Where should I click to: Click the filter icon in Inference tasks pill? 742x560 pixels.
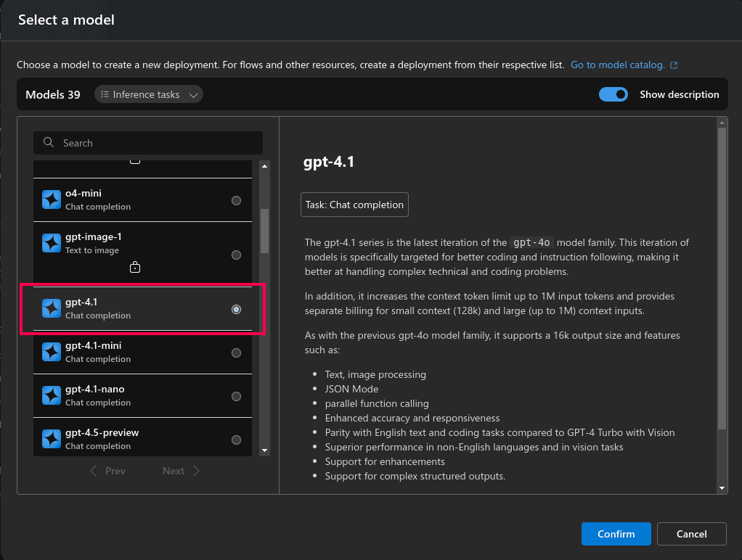tap(104, 94)
